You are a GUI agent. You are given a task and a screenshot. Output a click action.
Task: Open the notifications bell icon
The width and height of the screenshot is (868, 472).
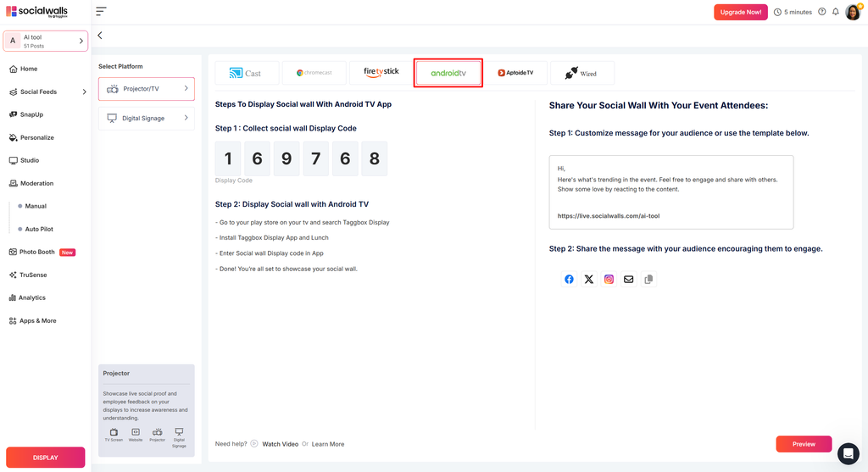(836, 12)
